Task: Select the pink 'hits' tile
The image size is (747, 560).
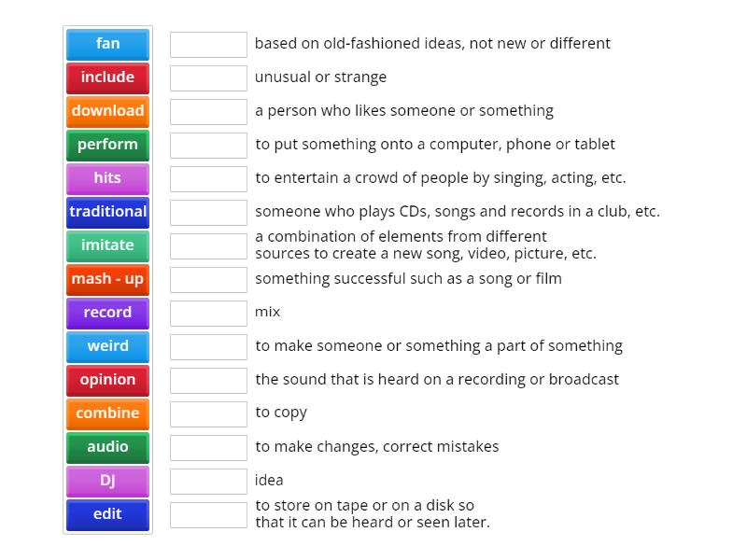Action: coord(107,178)
